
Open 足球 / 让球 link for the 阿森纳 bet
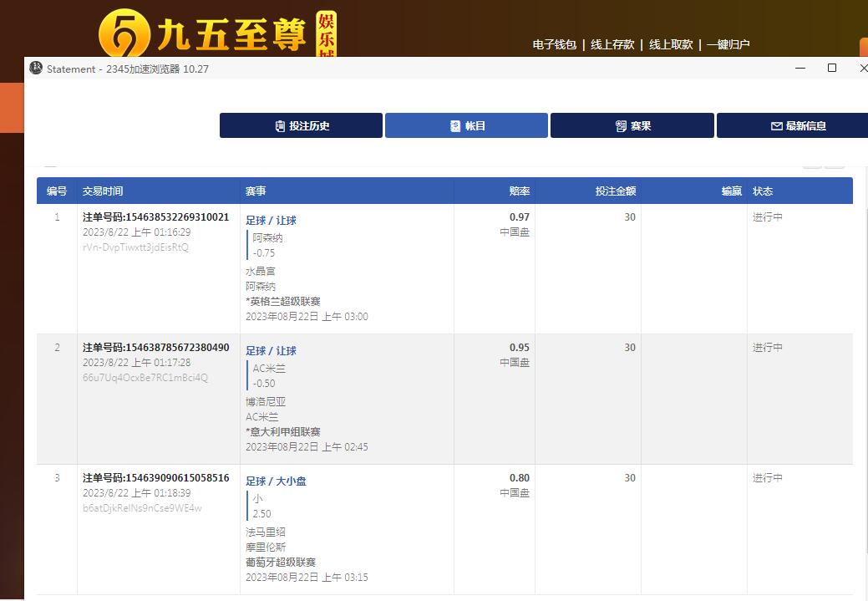271,221
